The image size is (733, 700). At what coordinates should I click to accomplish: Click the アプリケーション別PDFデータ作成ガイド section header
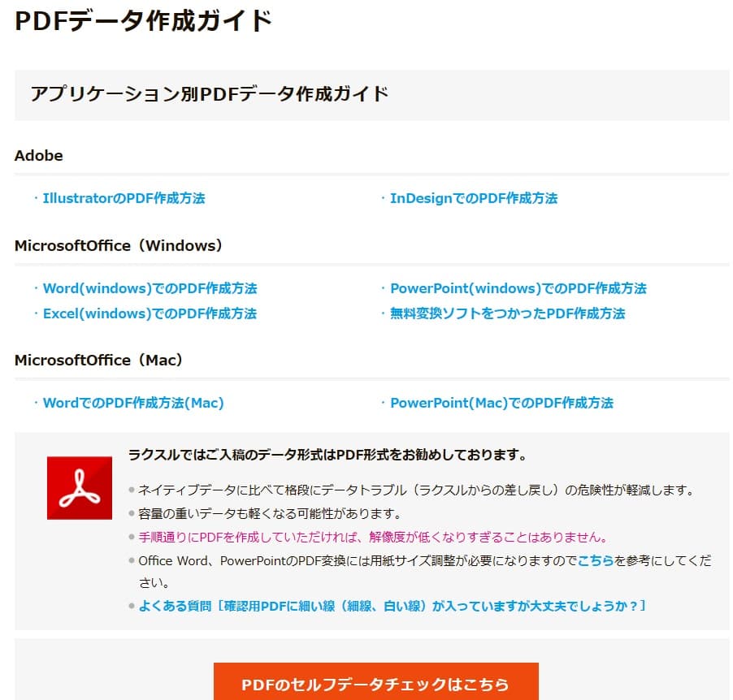click(x=210, y=94)
